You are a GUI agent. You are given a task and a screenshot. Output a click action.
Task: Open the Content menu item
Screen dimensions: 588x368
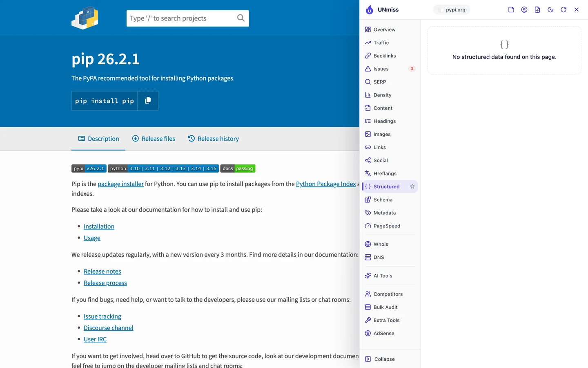pyautogui.click(x=390, y=108)
